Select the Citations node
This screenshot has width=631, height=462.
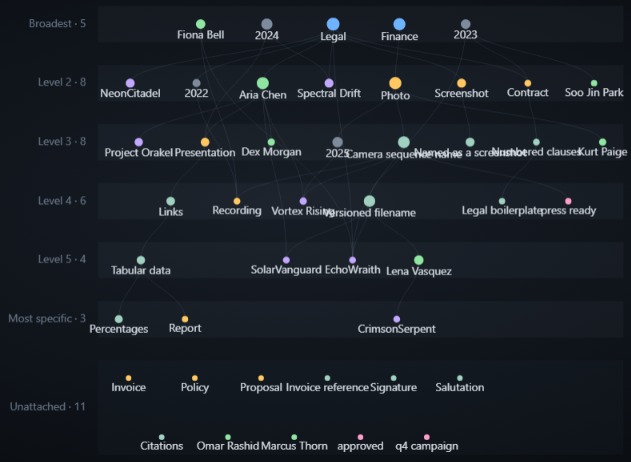click(x=161, y=437)
